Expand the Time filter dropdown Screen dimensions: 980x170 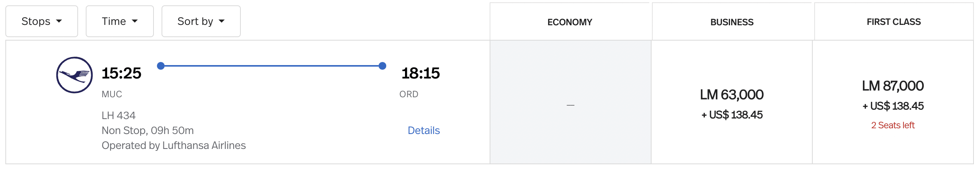pyautogui.click(x=119, y=21)
